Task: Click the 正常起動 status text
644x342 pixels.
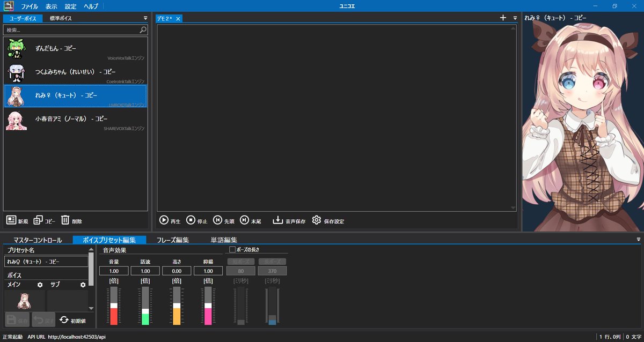Action: coord(13,337)
